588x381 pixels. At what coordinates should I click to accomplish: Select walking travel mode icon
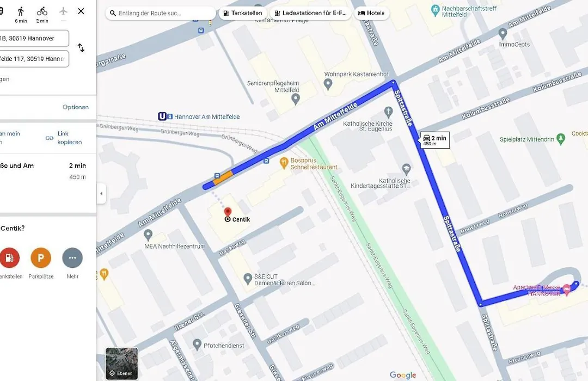(x=21, y=11)
